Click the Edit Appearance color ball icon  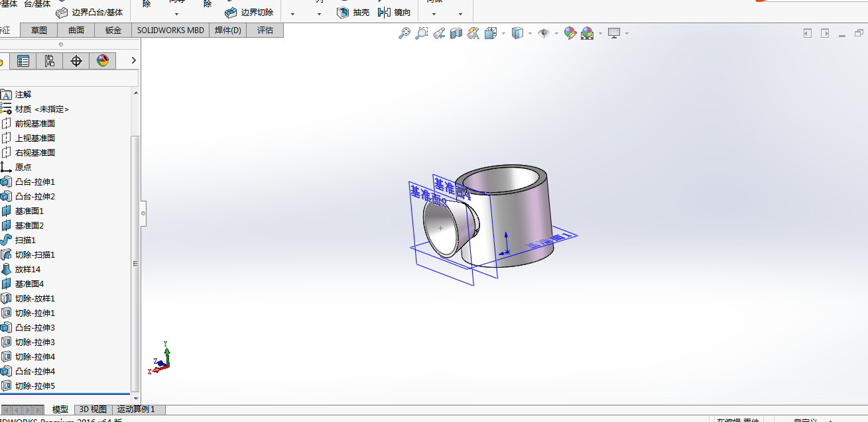click(570, 33)
